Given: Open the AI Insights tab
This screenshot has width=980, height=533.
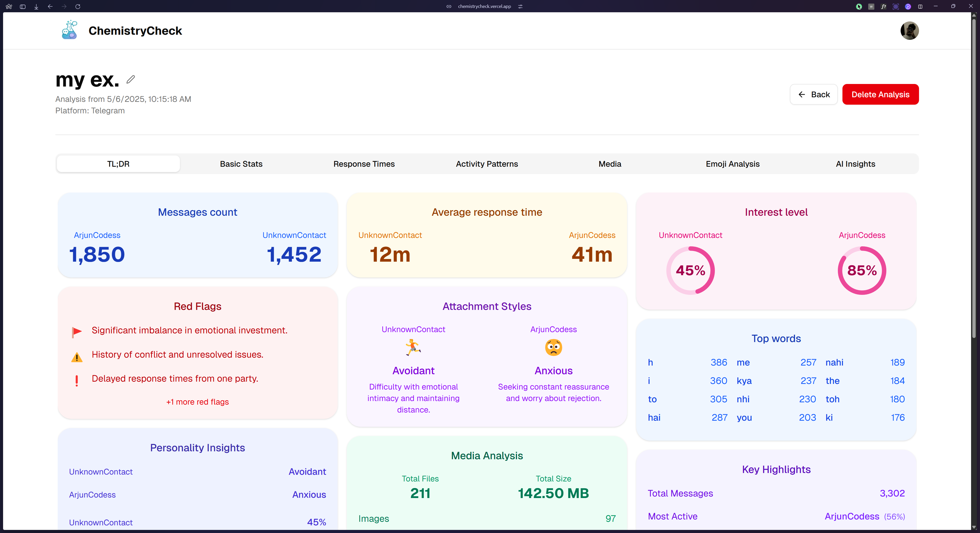Looking at the screenshot, I should (x=855, y=164).
